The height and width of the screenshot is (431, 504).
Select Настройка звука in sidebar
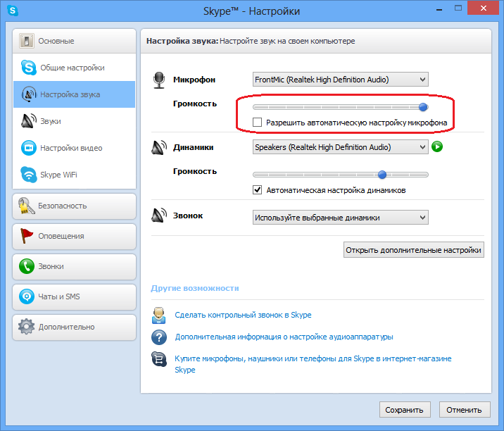[74, 94]
